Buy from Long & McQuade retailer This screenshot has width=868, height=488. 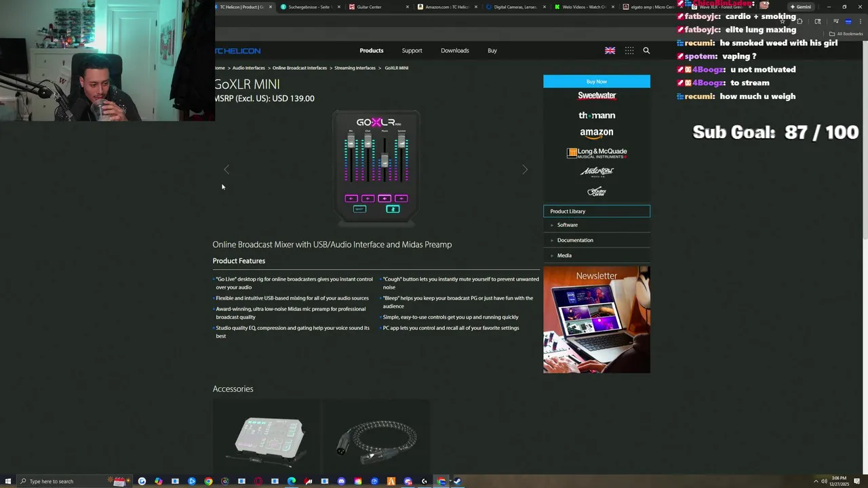[597, 153]
